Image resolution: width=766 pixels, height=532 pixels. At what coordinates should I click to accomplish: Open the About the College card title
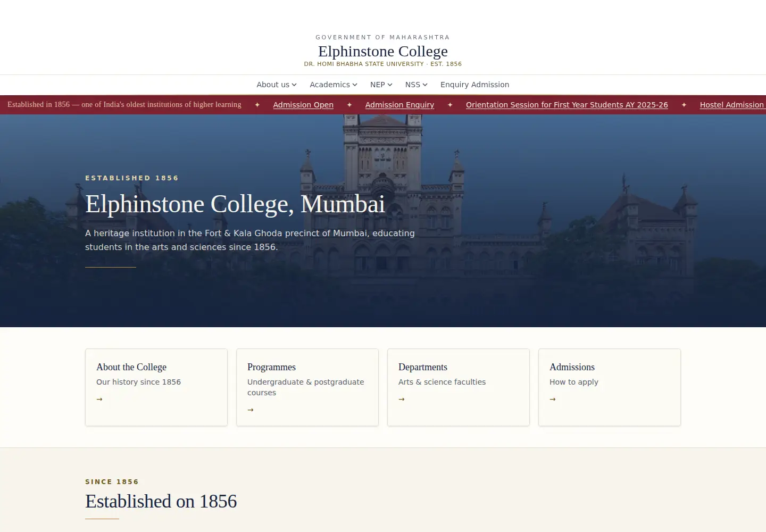(131, 367)
